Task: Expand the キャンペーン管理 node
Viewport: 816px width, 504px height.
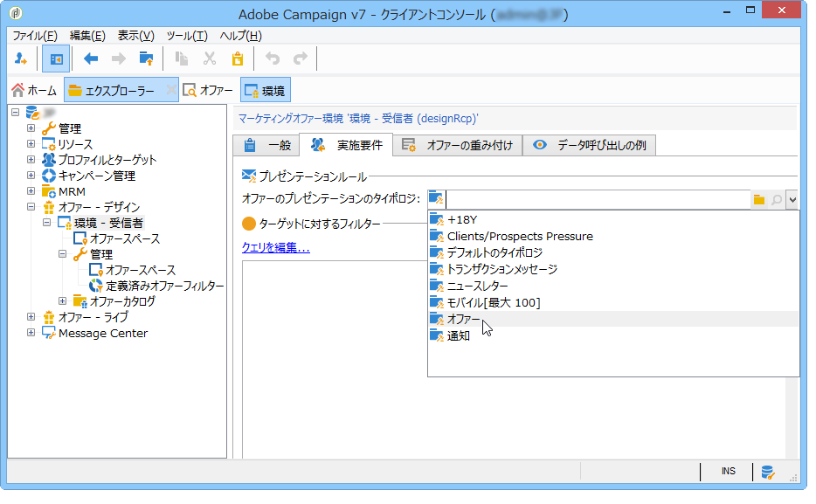Action: click(31, 176)
